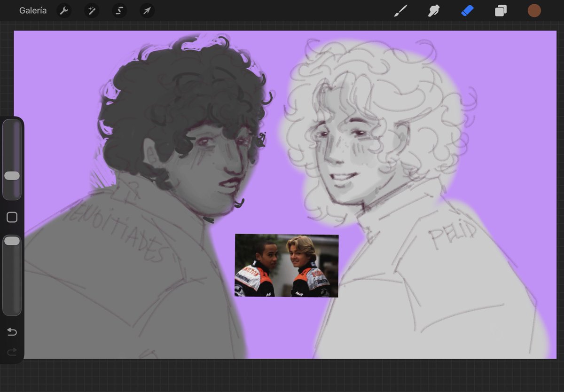564x392 pixels.
Task: Open the Adjustments magic wand menu
Action: point(92,11)
